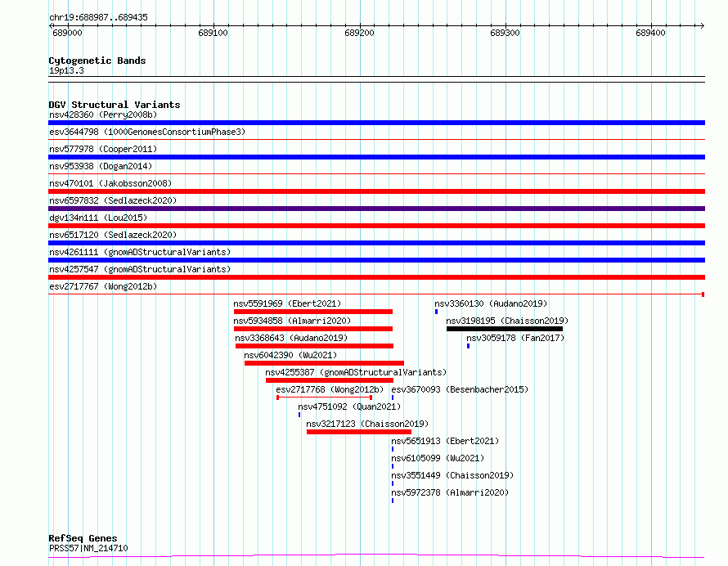Open nsv3217123 (Chaisson2019) variant
Viewport: 728px width, 566px height.
(368, 424)
